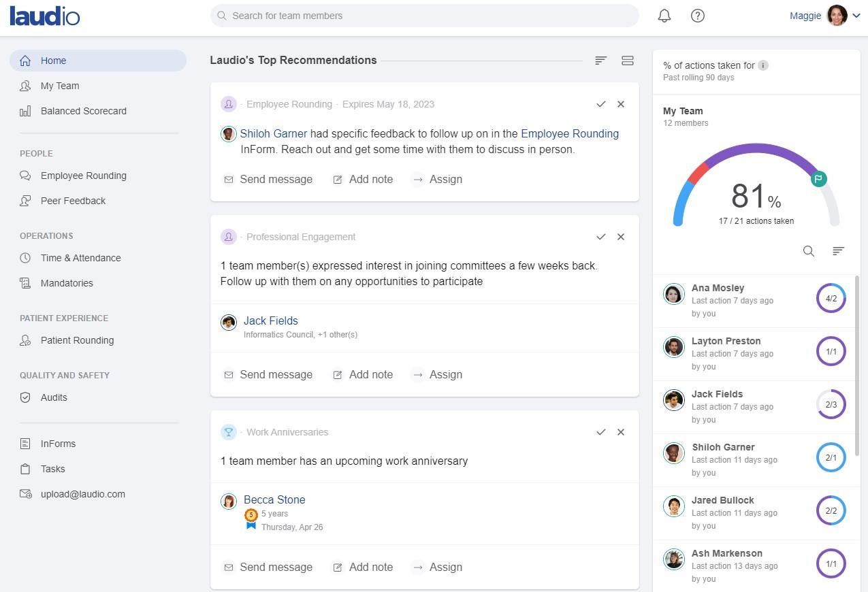This screenshot has width=868, height=592.
Task: Open Assign options on Work Anniversaries card
Action: point(437,567)
